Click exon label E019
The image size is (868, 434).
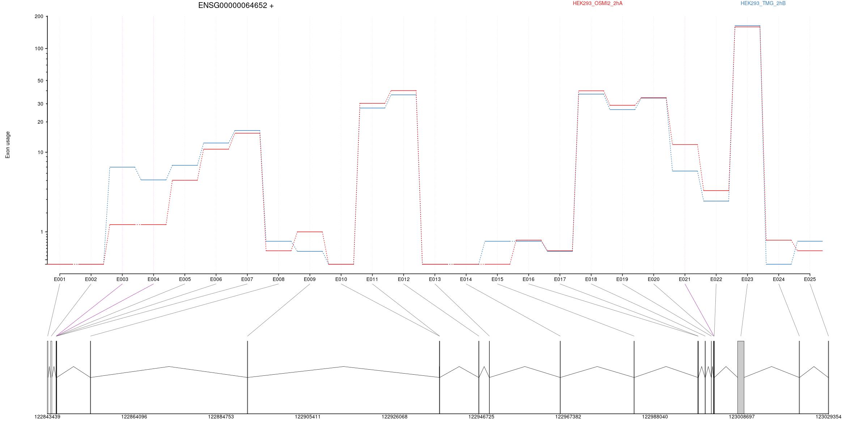(622, 279)
